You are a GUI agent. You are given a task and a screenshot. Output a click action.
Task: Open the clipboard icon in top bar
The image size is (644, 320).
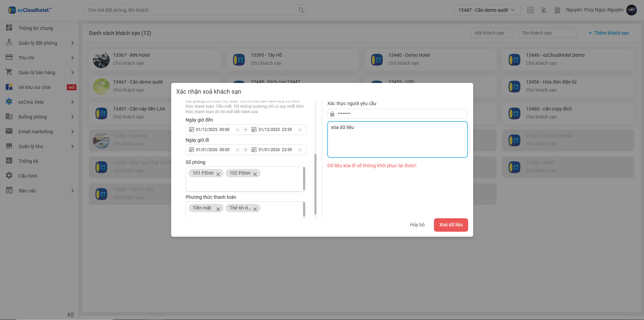pyautogui.click(x=557, y=10)
